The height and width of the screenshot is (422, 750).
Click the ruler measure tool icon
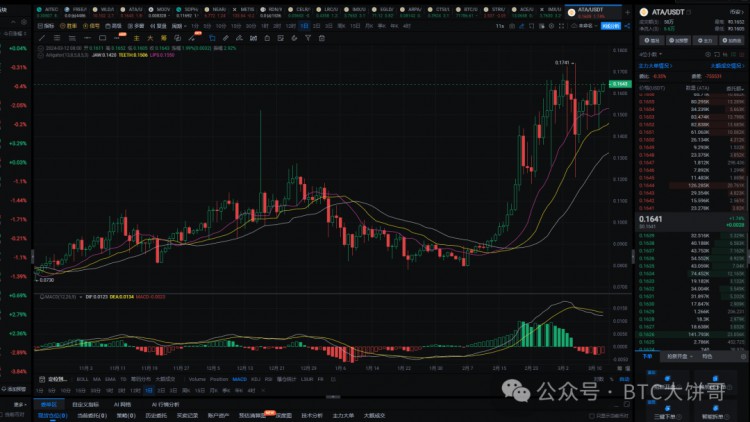(x=225, y=38)
